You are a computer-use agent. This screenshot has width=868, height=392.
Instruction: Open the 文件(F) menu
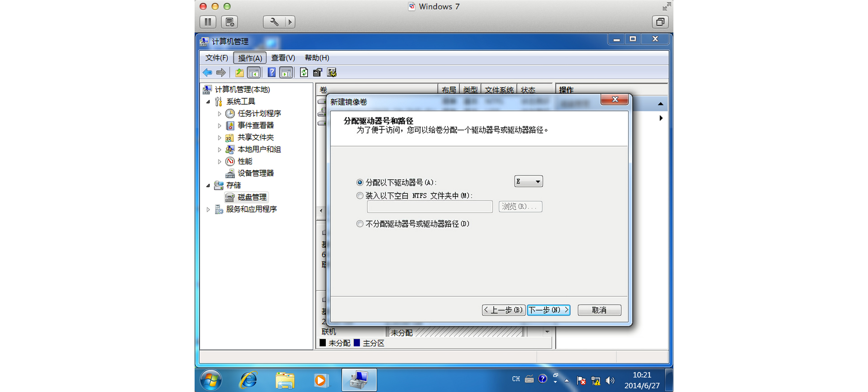click(217, 58)
